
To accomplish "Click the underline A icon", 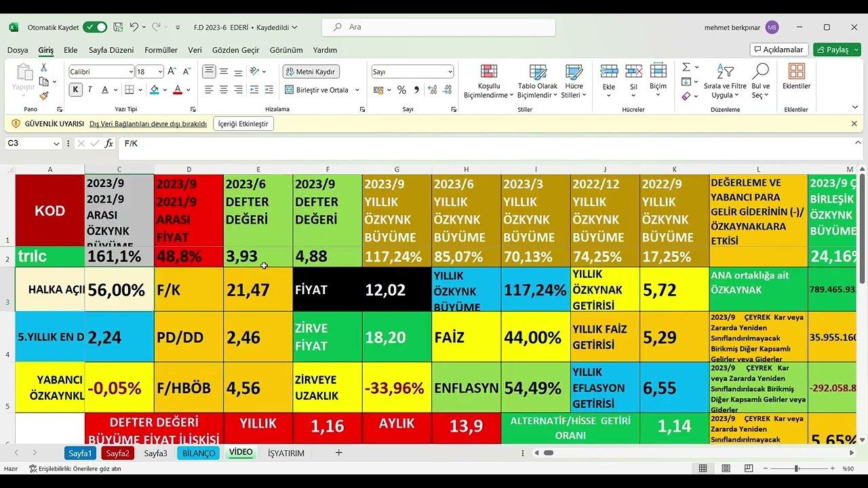I will (x=105, y=89).
